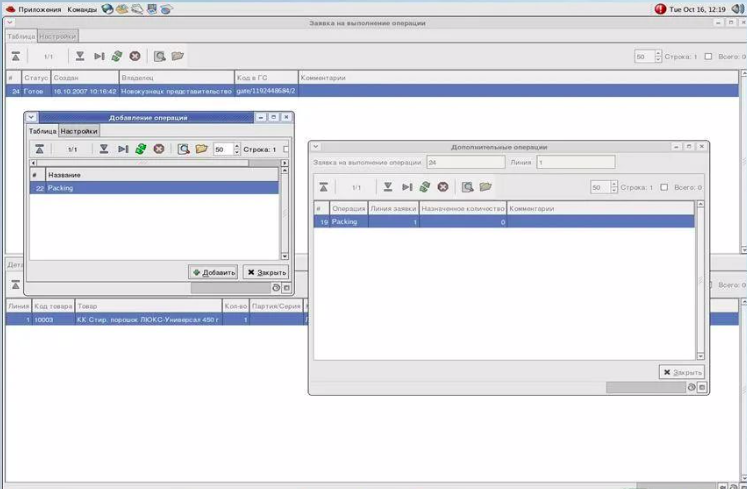Click the Добавить button
747x489 pixels.
tap(213, 272)
